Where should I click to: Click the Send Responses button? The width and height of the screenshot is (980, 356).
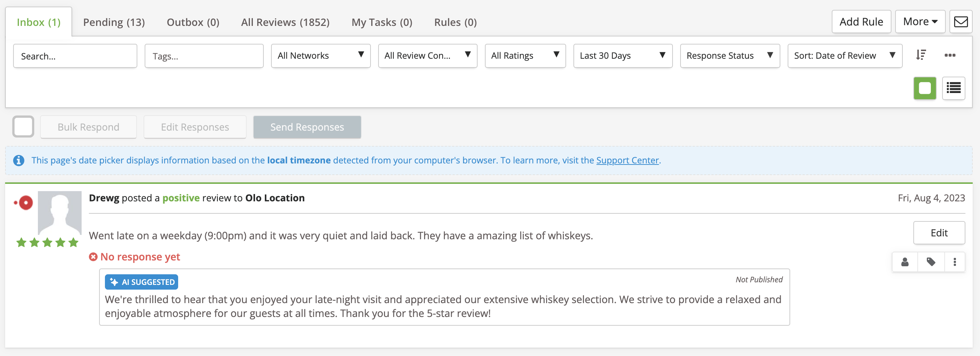pyautogui.click(x=307, y=127)
